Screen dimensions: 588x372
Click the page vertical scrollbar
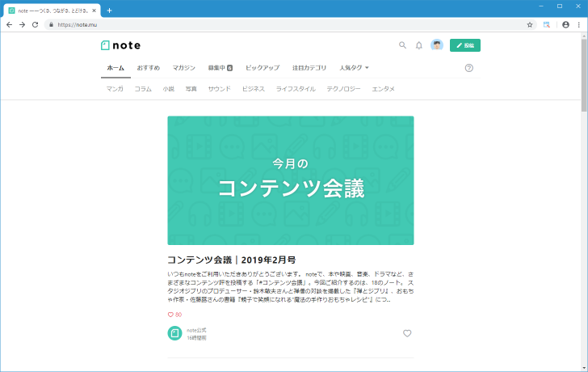pos(584,75)
